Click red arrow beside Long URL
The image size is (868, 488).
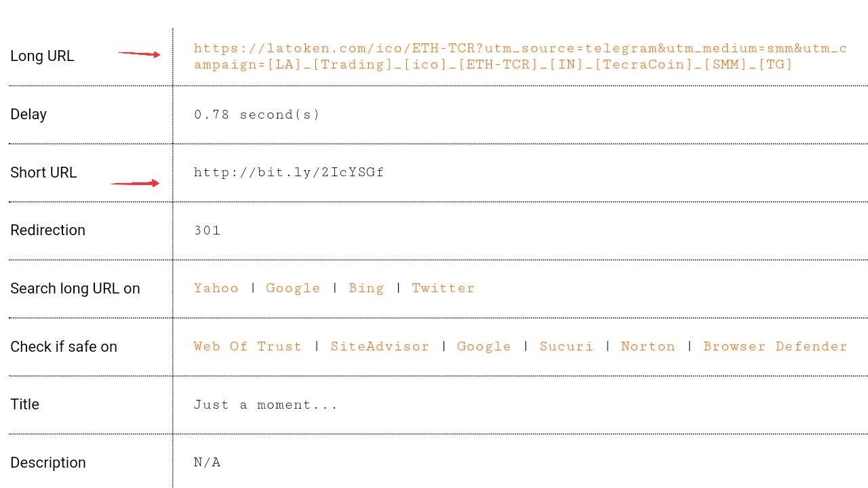click(139, 54)
